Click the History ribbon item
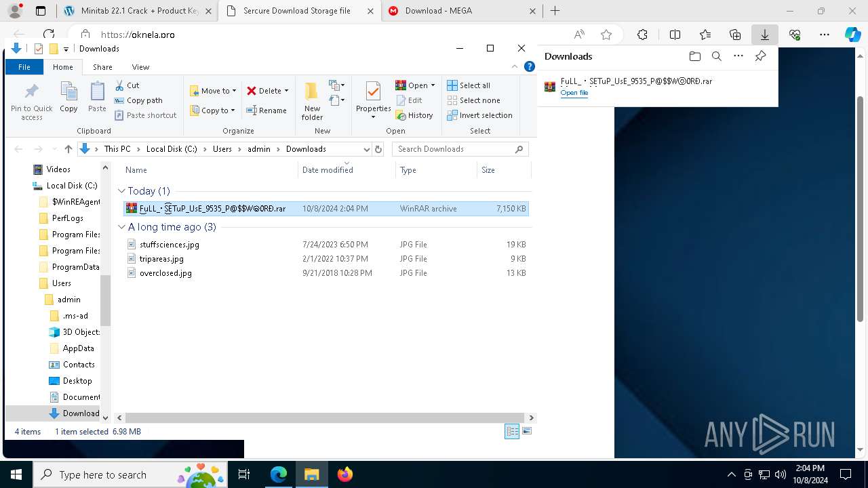This screenshot has height=488, width=868. coord(414,115)
